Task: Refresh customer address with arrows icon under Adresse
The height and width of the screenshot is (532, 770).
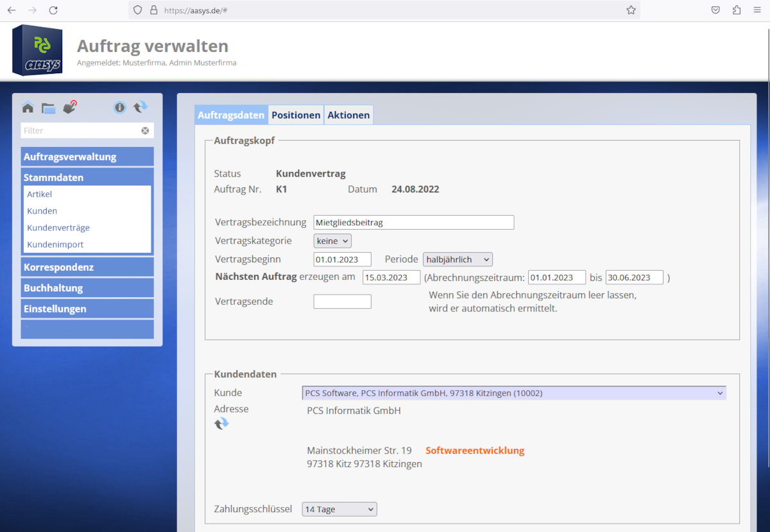Action: pos(221,424)
